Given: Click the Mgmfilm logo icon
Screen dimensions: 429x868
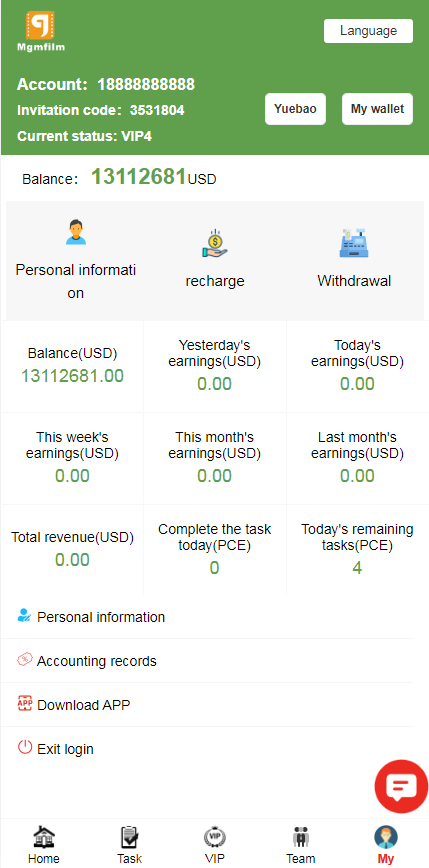Looking at the screenshot, I should click(40, 26).
